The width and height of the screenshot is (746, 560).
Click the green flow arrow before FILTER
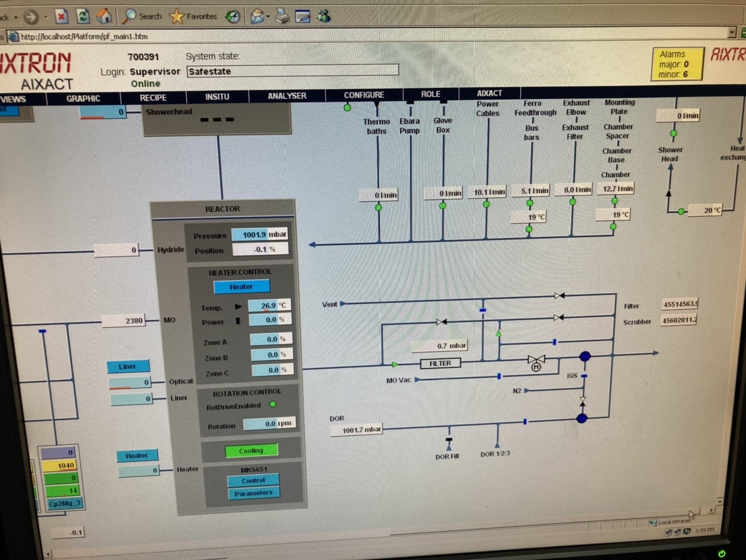[395, 364]
